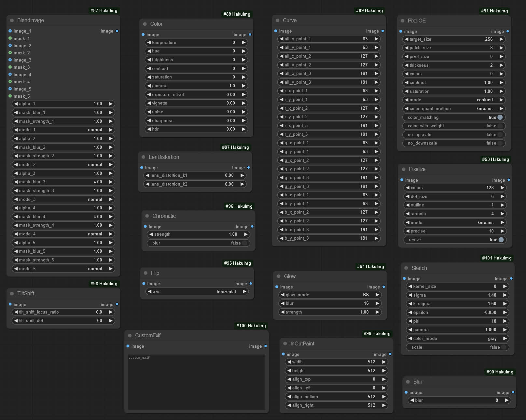The image size is (526, 420).
Task: Increase temperature with right arrow in Color node
Action: (x=243, y=42)
